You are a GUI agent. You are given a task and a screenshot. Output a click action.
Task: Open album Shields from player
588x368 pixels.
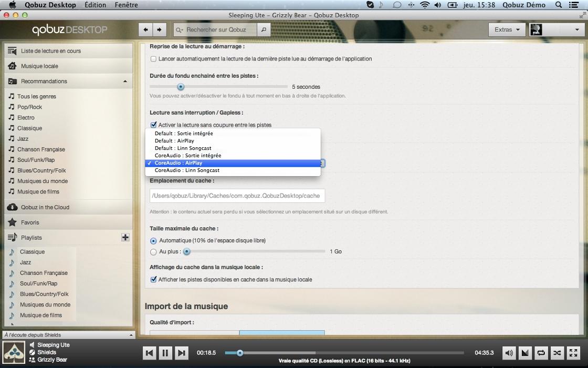click(47, 352)
